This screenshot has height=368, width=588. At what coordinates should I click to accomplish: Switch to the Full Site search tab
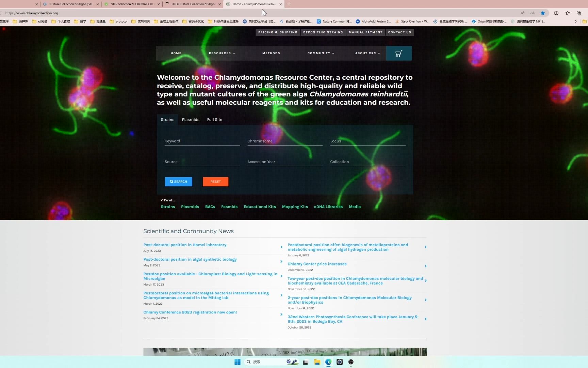[214, 120]
